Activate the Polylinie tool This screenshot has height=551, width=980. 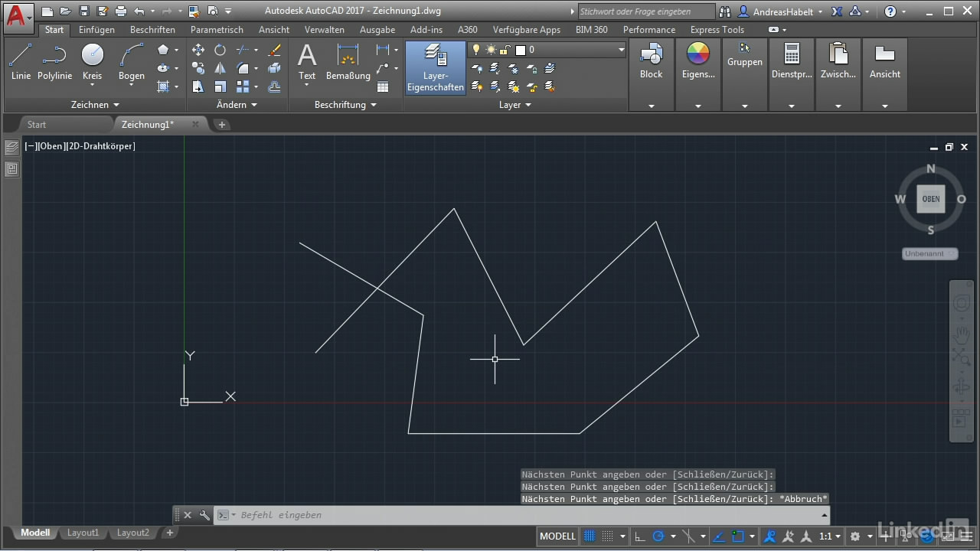(54, 61)
